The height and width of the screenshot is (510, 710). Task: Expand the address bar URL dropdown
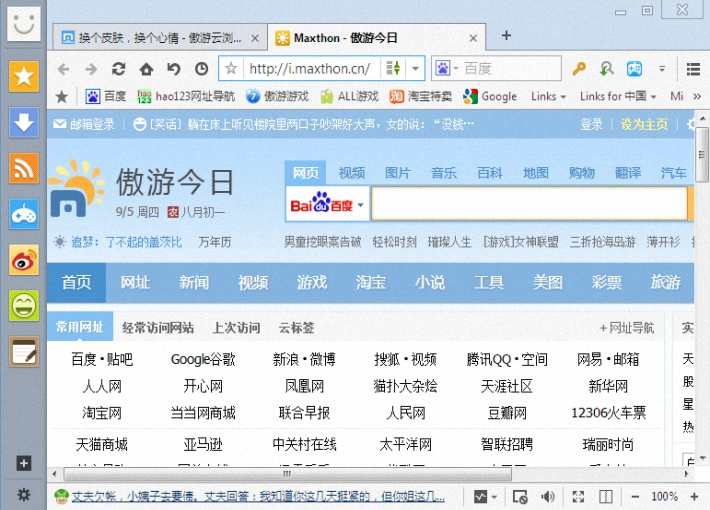click(x=415, y=69)
